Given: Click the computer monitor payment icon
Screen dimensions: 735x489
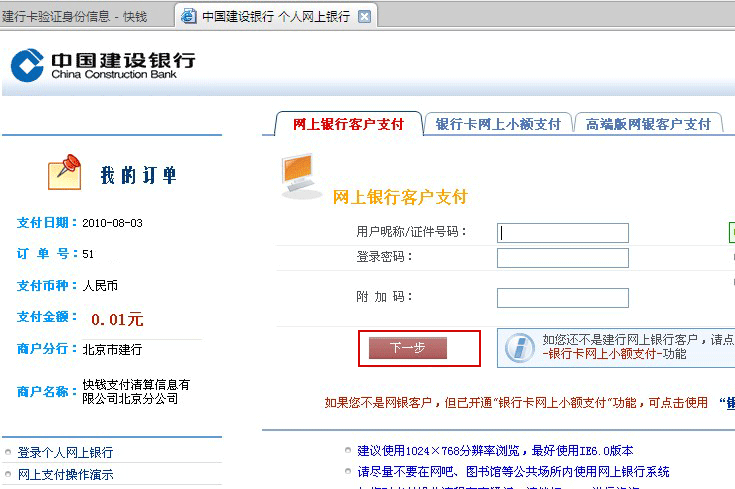Looking at the screenshot, I should pos(300,175).
